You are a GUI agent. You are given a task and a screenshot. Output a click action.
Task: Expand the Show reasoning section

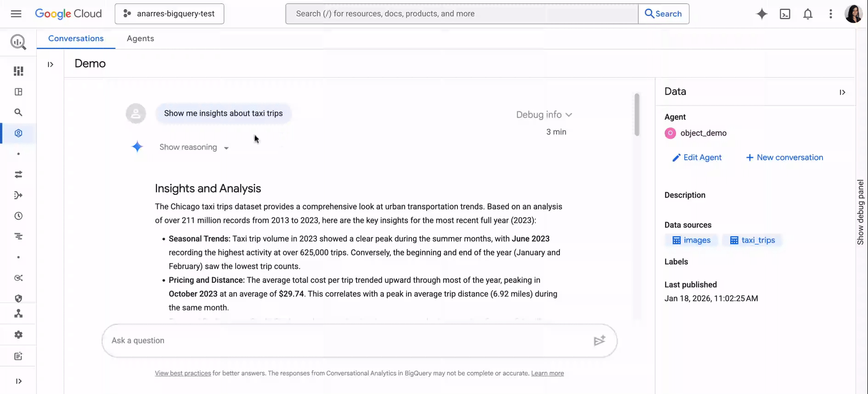pyautogui.click(x=194, y=148)
